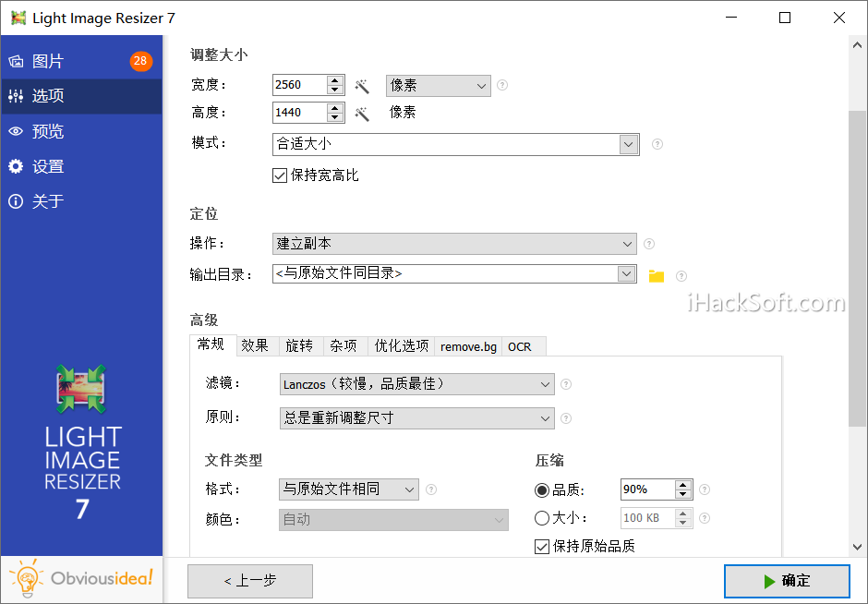Increase width with the up spinner arrow

point(335,81)
